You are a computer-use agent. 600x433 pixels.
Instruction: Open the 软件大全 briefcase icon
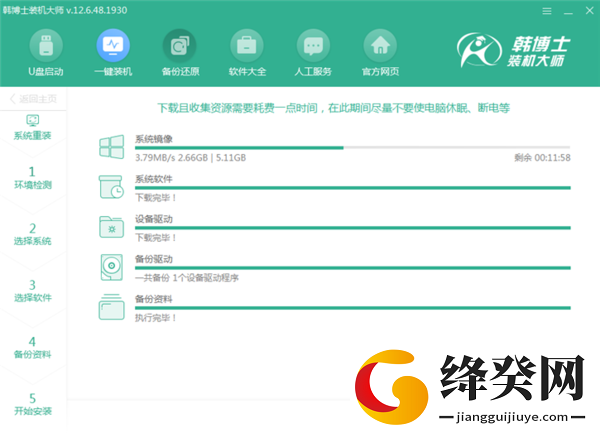[x=247, y=46]
